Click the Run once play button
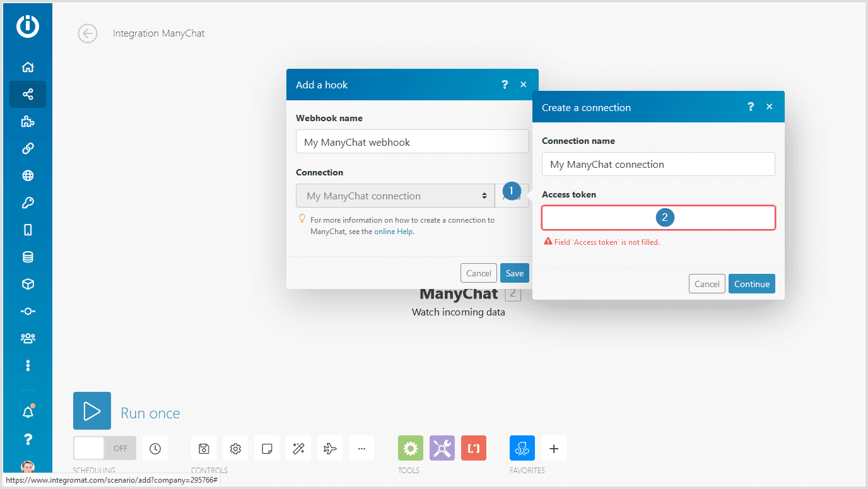 tap(92, 411)
